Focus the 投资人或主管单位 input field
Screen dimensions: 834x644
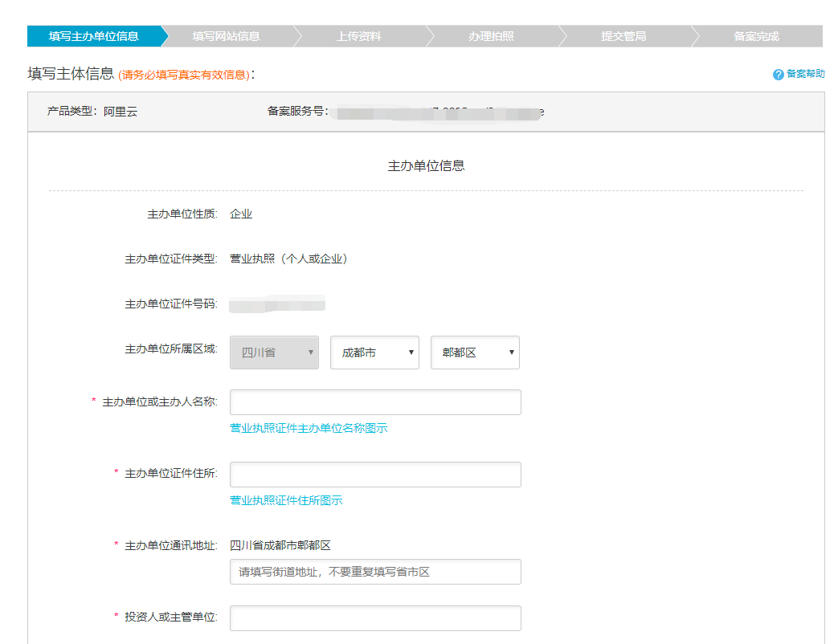375,618
